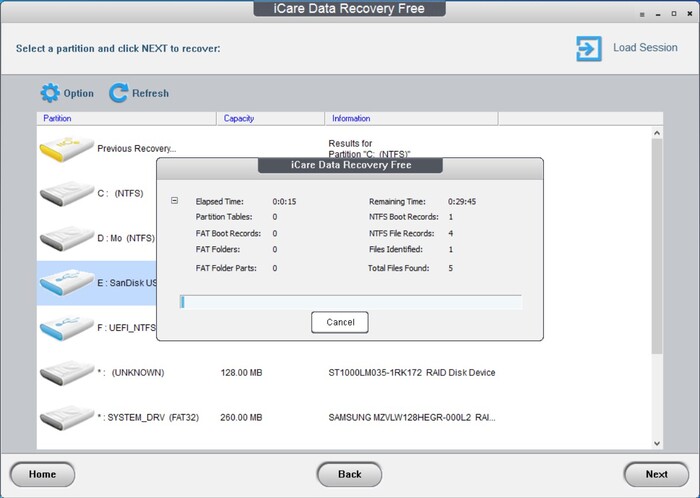Select the 'D : Mo (NTFS)' row text

tap(126, 238)
